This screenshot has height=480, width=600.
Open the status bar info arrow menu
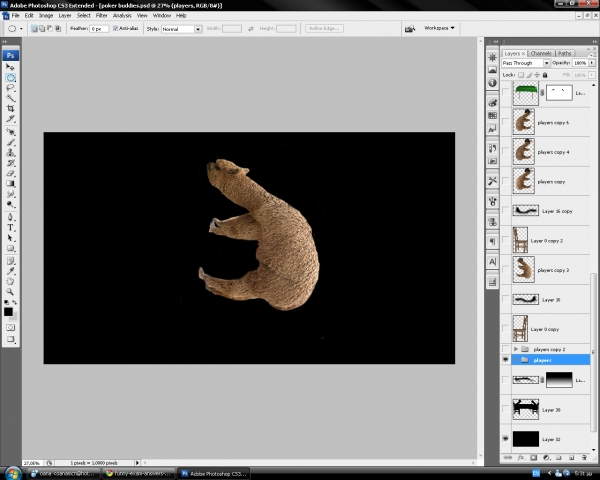coord(137,463)
